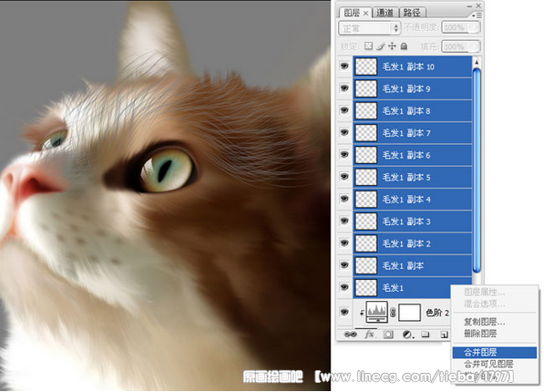Hide the 毛发1 副本 3 layer
This screenshot has width=544, height=392.
344,221
